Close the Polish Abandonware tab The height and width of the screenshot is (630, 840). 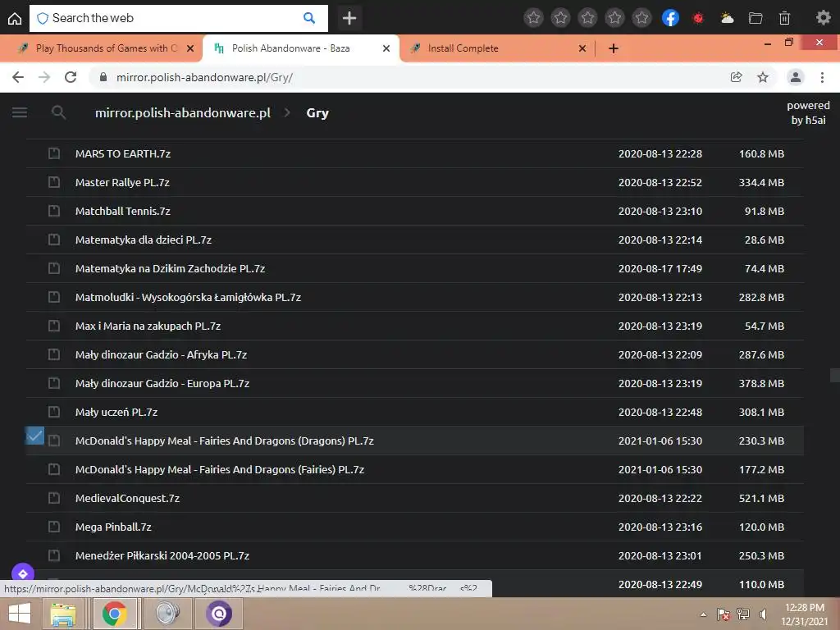click(386, 48)
